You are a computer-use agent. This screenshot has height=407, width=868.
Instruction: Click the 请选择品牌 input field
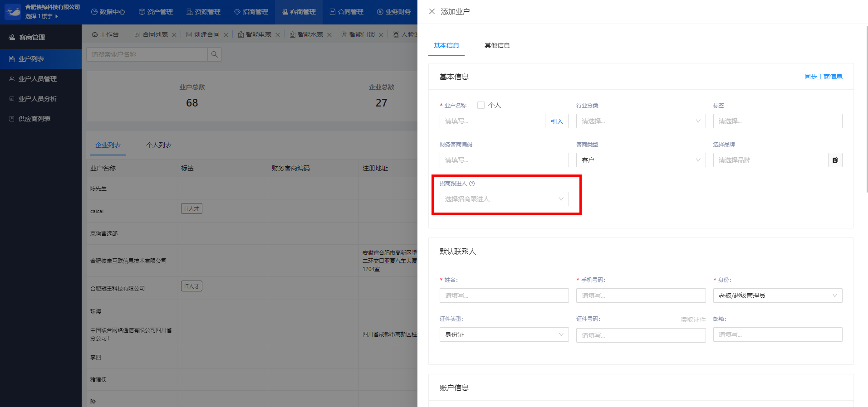(771, 160)
